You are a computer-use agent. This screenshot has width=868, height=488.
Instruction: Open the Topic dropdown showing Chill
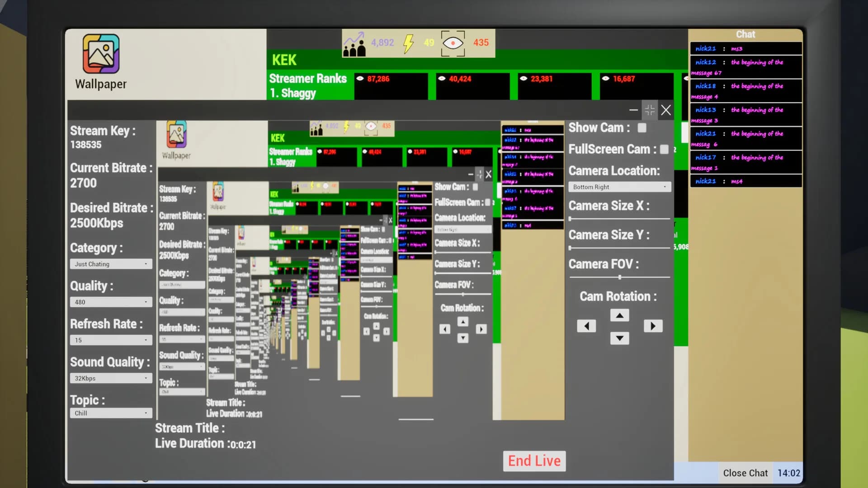point(111,413)
